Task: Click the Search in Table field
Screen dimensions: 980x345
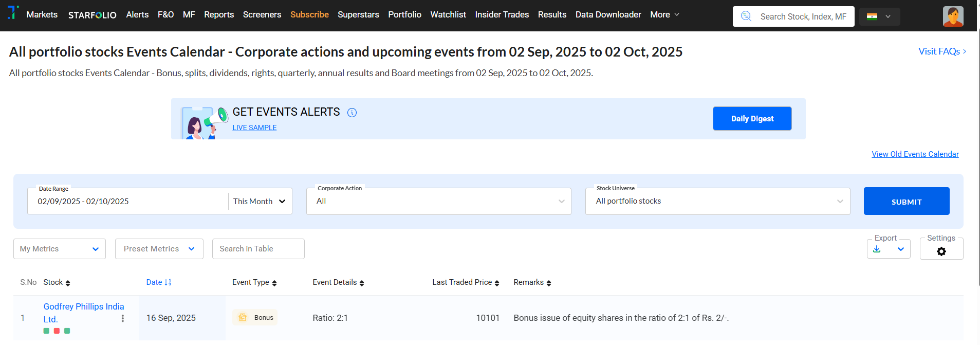Action: (258, 249)
